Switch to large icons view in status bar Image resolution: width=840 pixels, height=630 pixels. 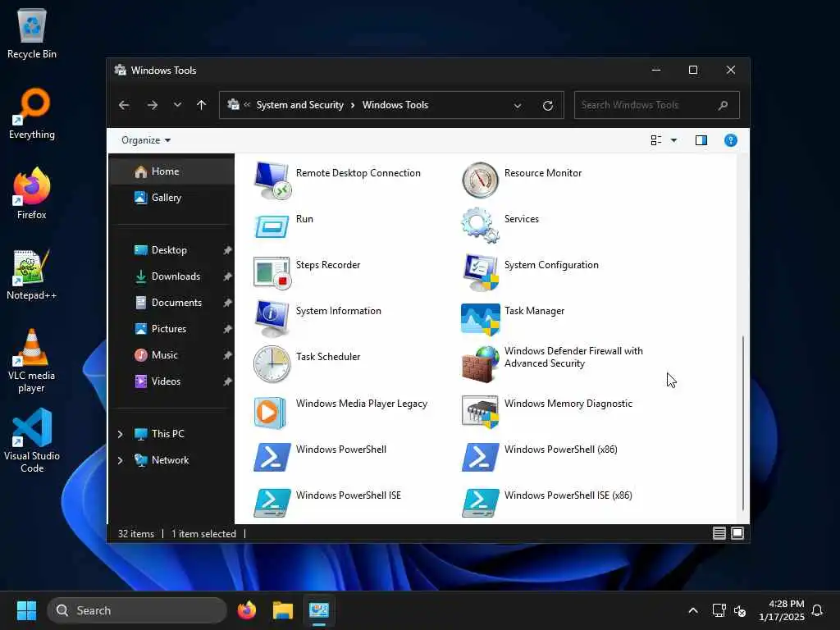737,533
